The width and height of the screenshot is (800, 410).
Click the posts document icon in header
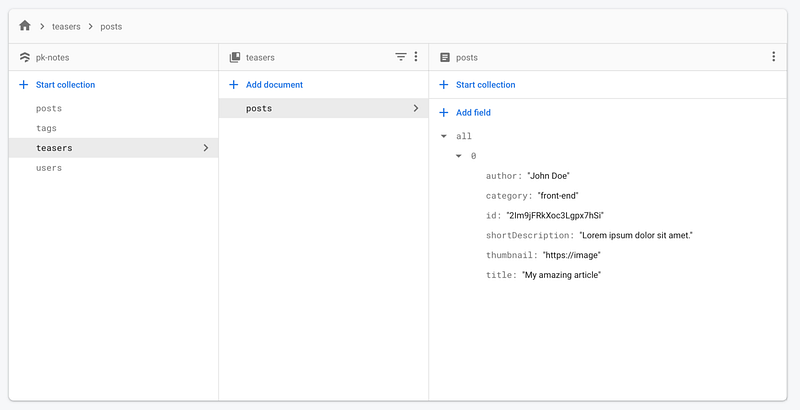(x=445, y=57)
